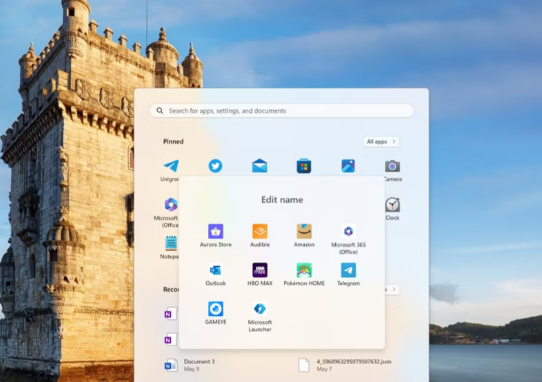Open the pinned Photos app

(x=348, y=166)
